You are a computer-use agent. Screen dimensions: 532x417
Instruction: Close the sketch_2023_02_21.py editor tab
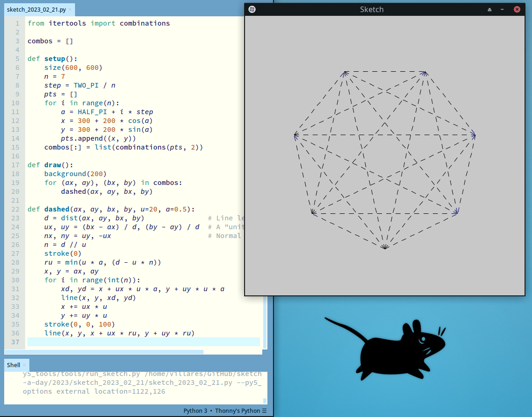[70, 9]
